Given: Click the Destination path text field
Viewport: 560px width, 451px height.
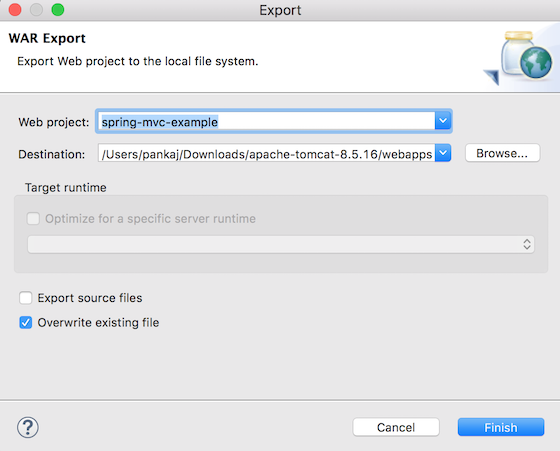Looking at the screenshot, I should pos(266,153).
